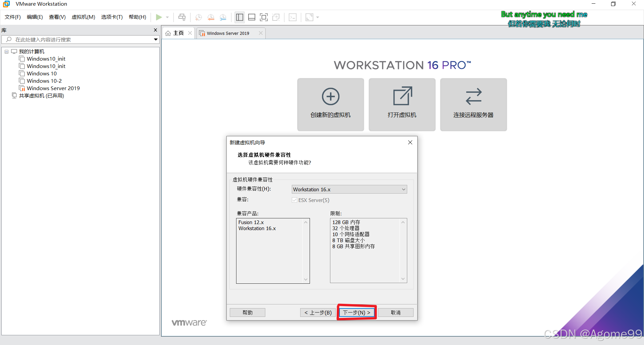The image size is (644, 345).
Task: Open the stretch mode dropdown arrow
Action: (318, 17)
